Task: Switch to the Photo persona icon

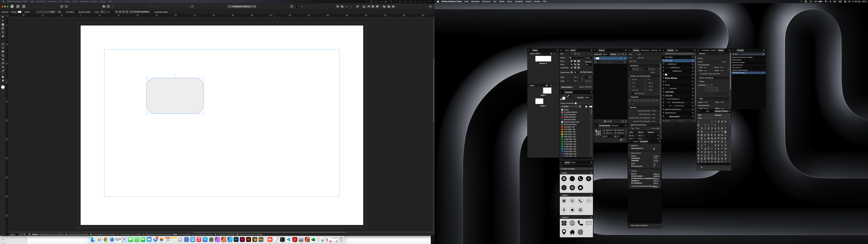Action: 24,6
